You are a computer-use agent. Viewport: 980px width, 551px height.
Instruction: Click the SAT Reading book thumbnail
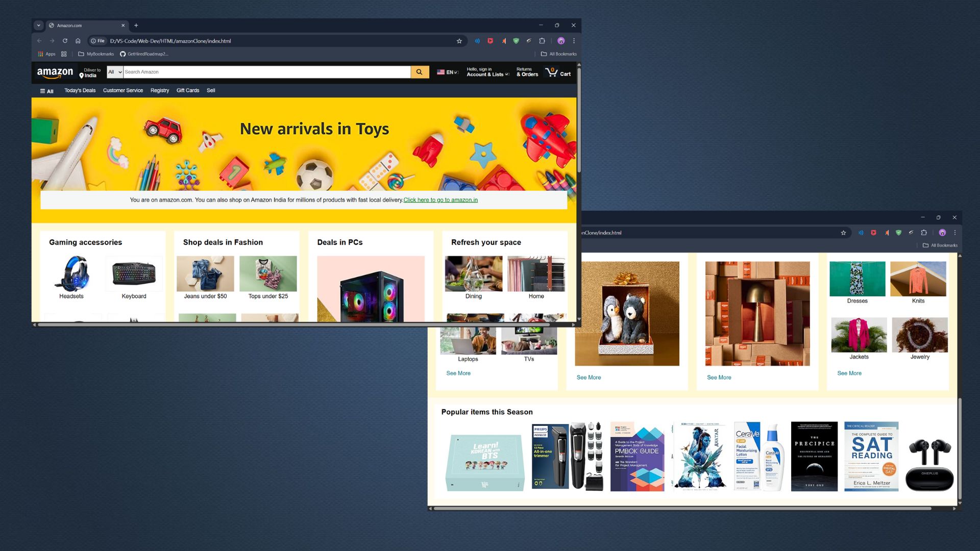[x=871, y=456]
